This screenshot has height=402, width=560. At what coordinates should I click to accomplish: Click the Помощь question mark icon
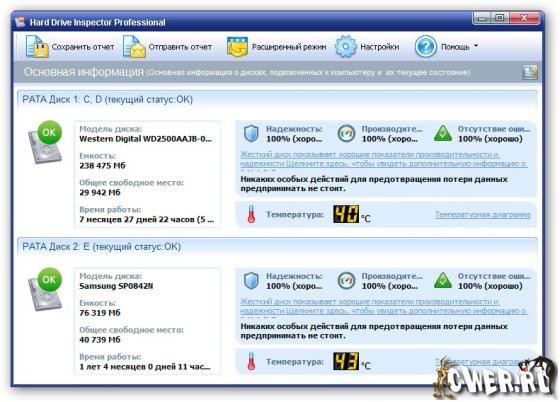[425, 46]
